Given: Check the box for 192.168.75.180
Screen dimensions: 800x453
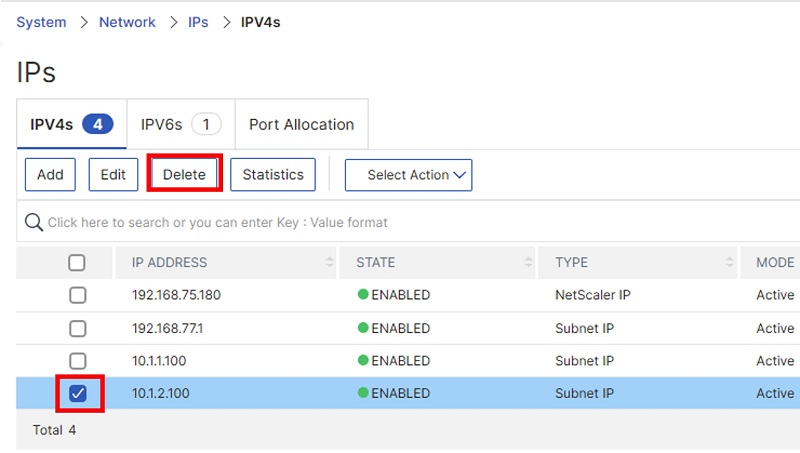Looking at the screenshot, I should click(x=78, y=295).
